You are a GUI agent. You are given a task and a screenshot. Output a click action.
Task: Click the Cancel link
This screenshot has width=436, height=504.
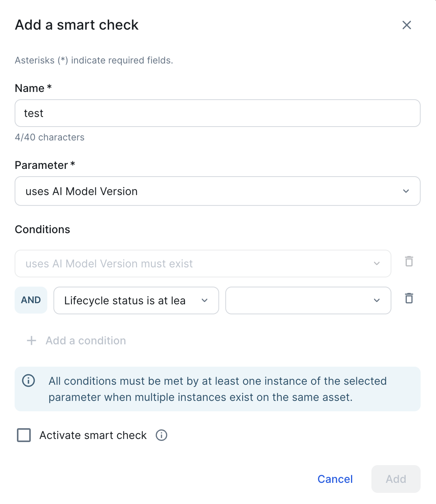pos(335,479)
